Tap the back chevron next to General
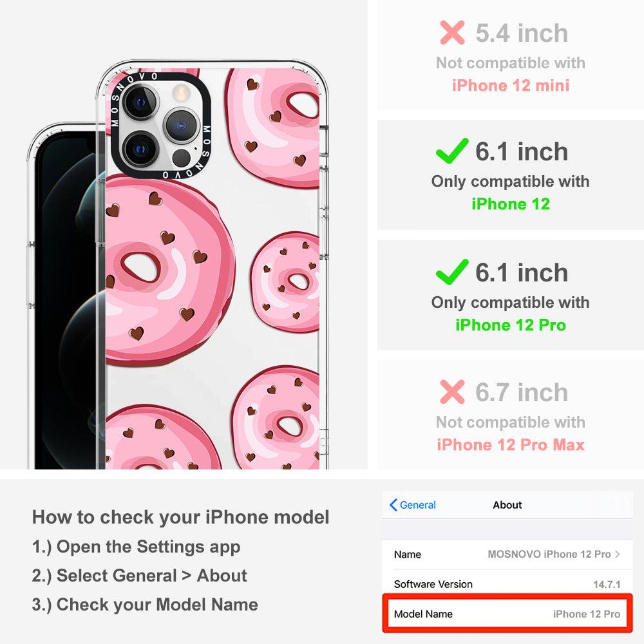 click(393, 505)
